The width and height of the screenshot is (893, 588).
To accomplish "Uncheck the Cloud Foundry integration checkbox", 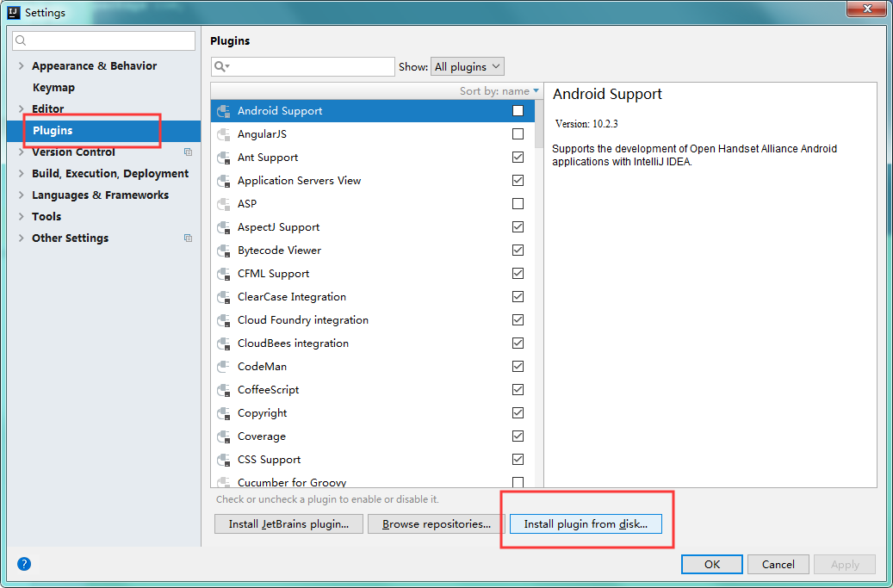I will tap(518, 320).
